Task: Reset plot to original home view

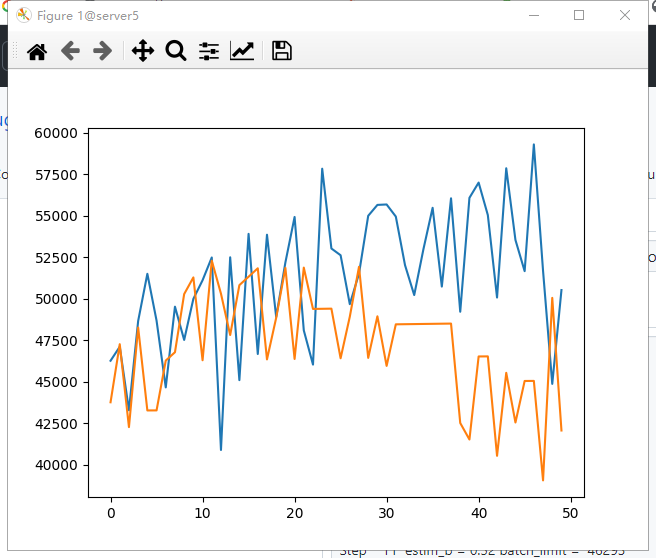Action: (x=37, y=51)
